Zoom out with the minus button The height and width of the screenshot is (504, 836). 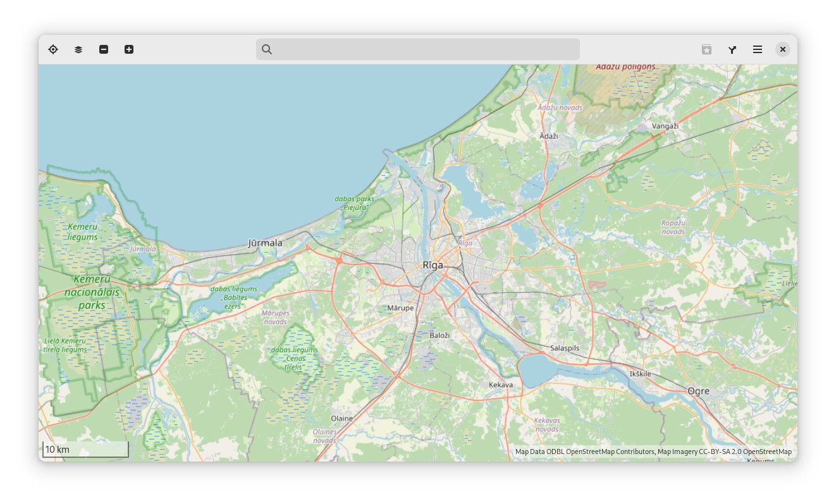[104, 49]
